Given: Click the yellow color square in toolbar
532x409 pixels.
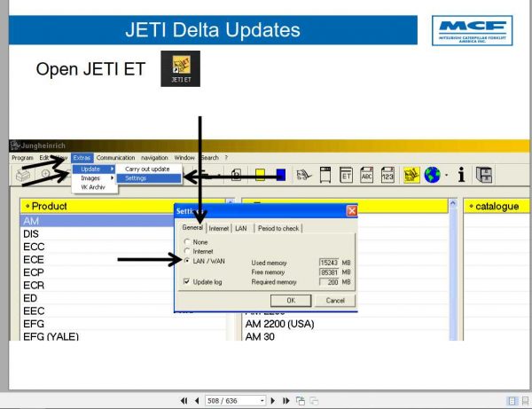Looking at the screenshot, I should [x=260, y=175].
